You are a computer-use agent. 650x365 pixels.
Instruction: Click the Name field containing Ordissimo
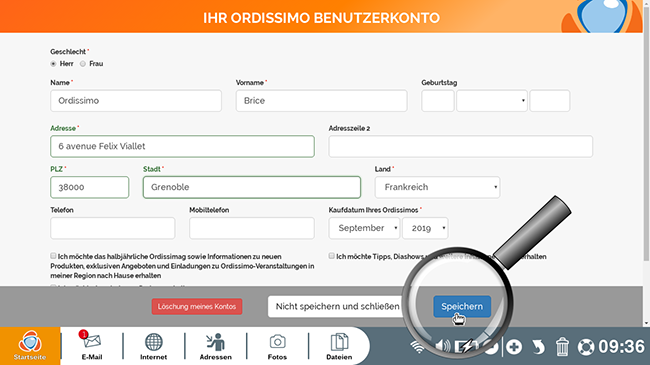(x=136, y=101)
